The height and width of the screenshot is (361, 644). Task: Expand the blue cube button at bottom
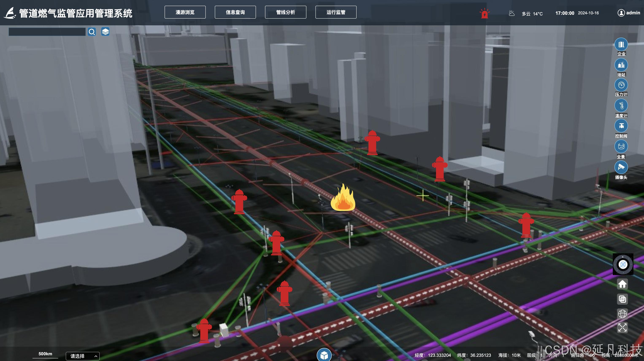tap(324, 355)
